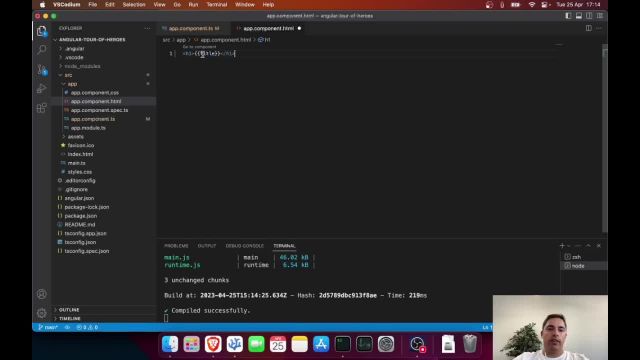
Task: Open FaceTime from the Dock
Action: coord(256,344)
